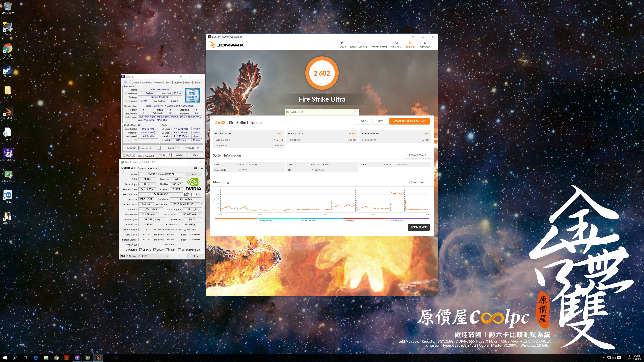
Task: Open Uplay desktop shortcut
Action: (x=8, y=197)
